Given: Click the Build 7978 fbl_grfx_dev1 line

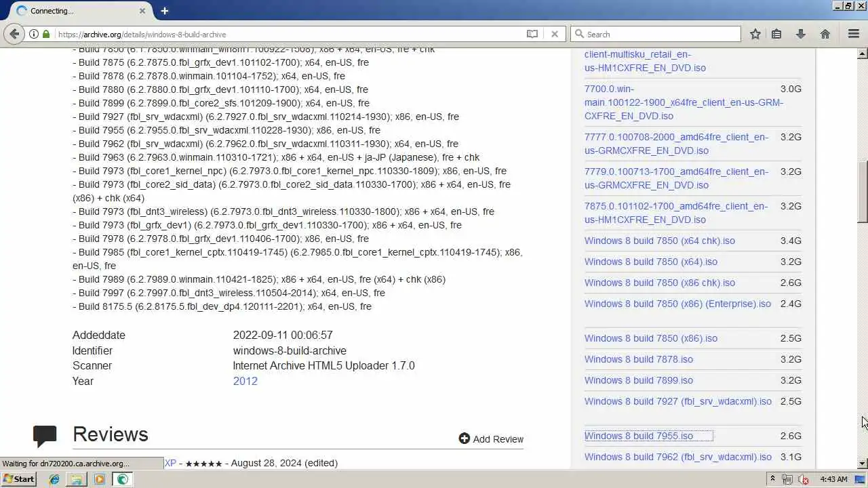Looking at the screenshot, I should (x=221, y=239).
